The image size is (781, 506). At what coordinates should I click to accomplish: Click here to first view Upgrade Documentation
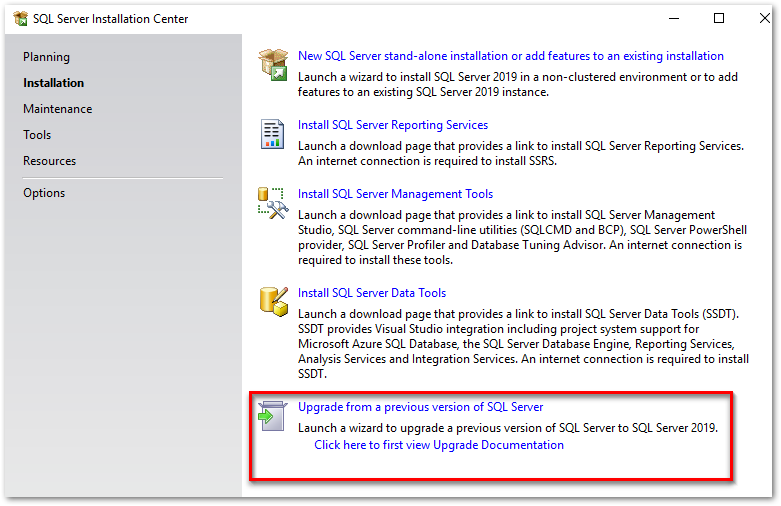pyautogui.click(x=439, y=445)
